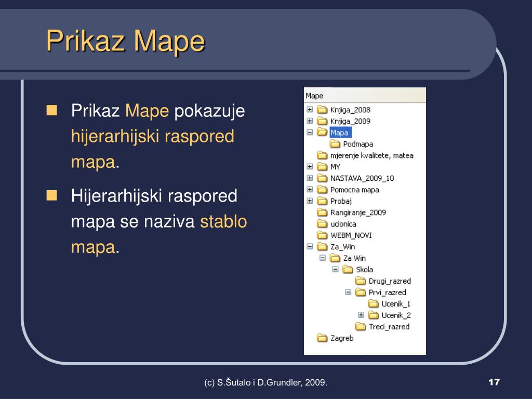Select the Ucenik_1 folder name

[396, 303]
